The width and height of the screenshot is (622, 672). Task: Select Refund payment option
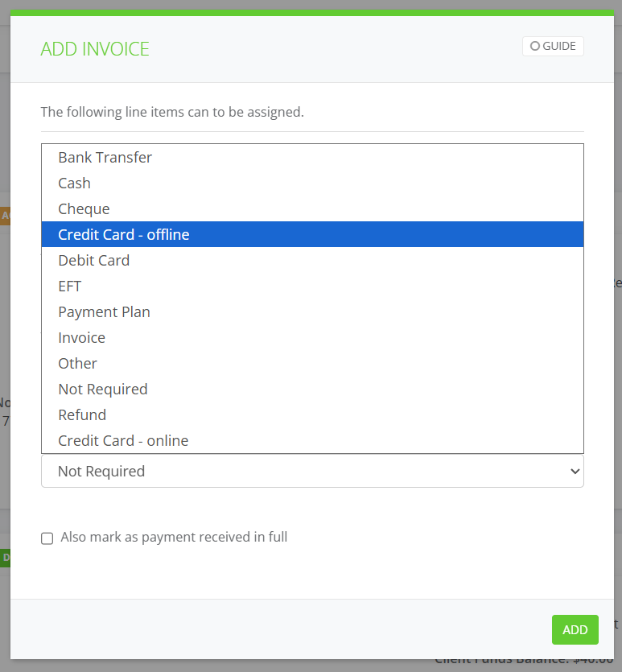(x=82, y=415)
